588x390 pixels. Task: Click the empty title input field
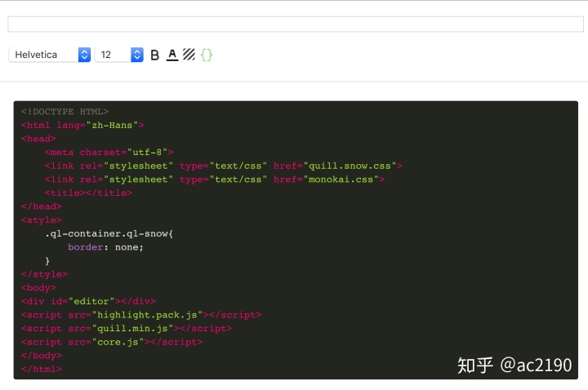pyautogui.click(x=296, y=24)
